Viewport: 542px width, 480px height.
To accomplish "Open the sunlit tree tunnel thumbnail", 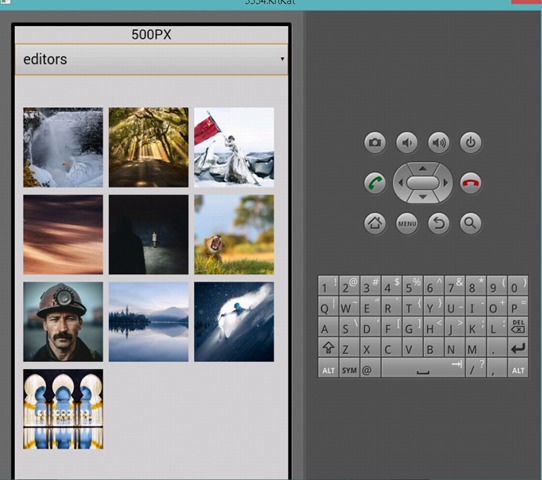I will (149, 147).
